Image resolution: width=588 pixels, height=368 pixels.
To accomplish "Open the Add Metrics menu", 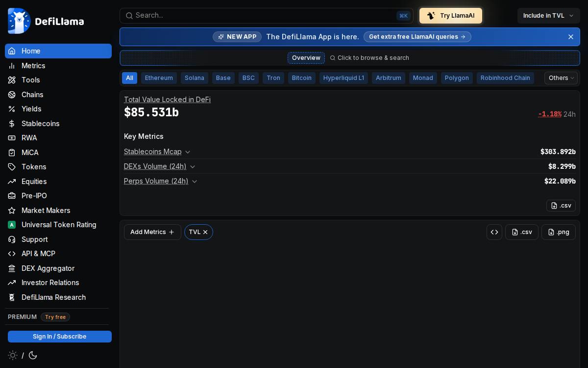I will pyautogui.click(x=152, y=232).
